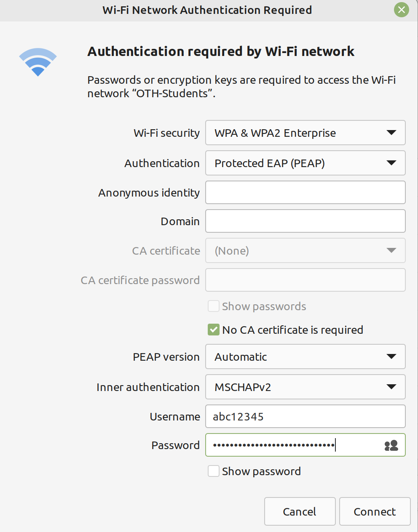Click the password storage users icon
418x532 pixels.
[391, 445]
